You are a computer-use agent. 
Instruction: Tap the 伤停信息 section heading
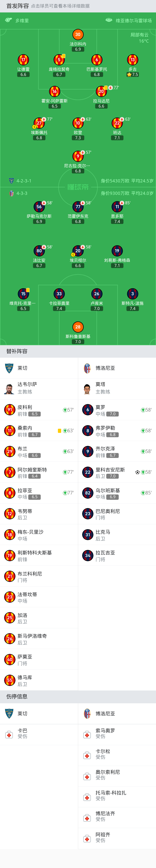coord(17,697)
